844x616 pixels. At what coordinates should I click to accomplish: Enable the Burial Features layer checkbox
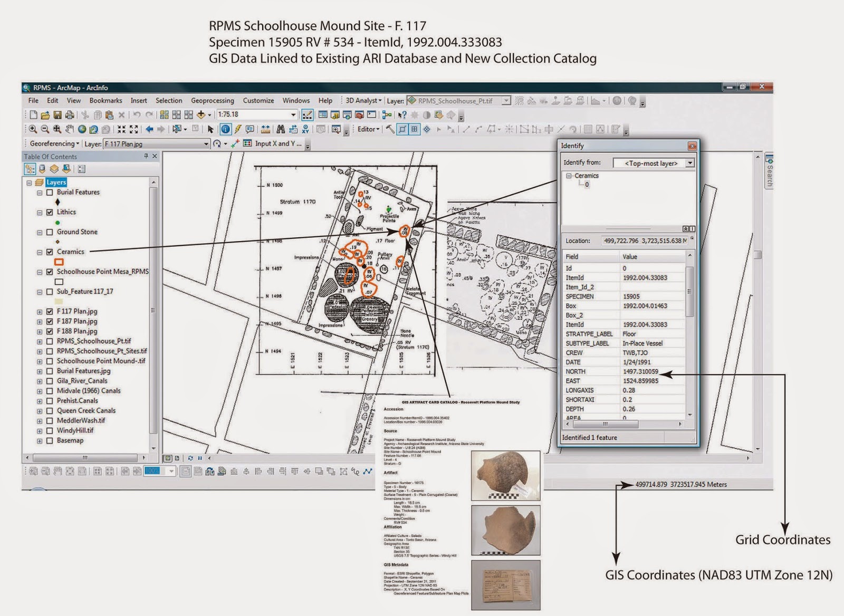(x=50, y=192)
